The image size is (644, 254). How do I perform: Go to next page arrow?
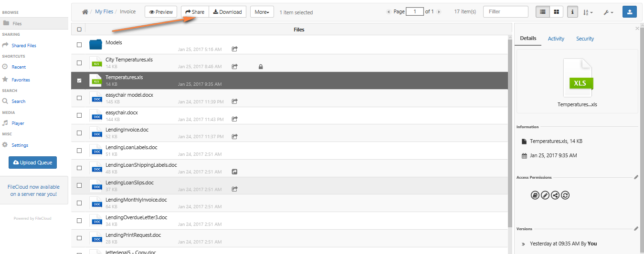tap(439, 12)
